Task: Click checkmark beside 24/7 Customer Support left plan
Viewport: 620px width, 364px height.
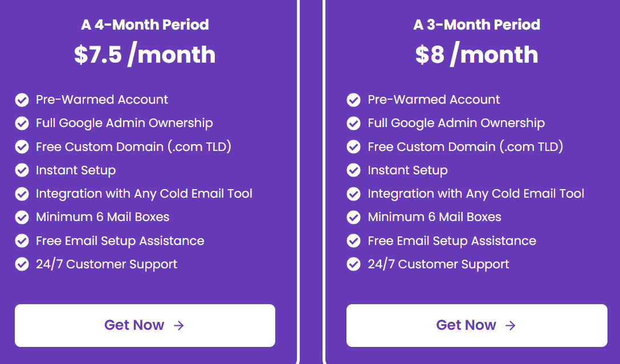Action: (22, 264)
